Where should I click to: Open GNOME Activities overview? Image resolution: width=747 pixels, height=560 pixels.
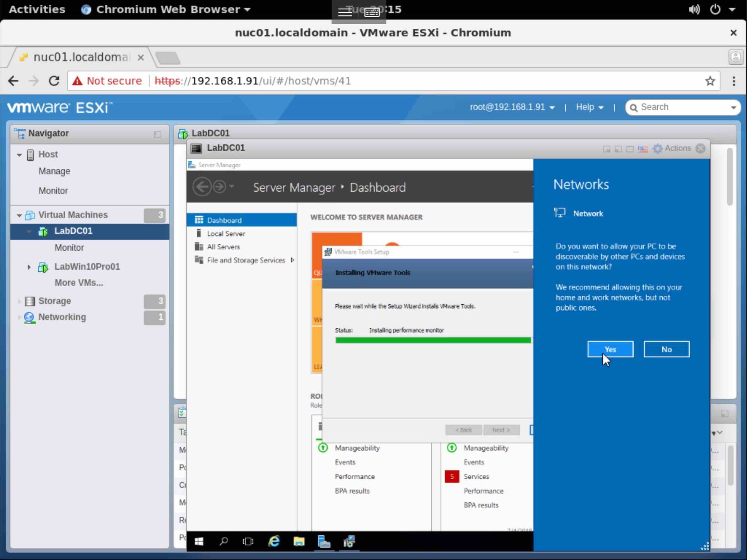[x=37, y=9]
